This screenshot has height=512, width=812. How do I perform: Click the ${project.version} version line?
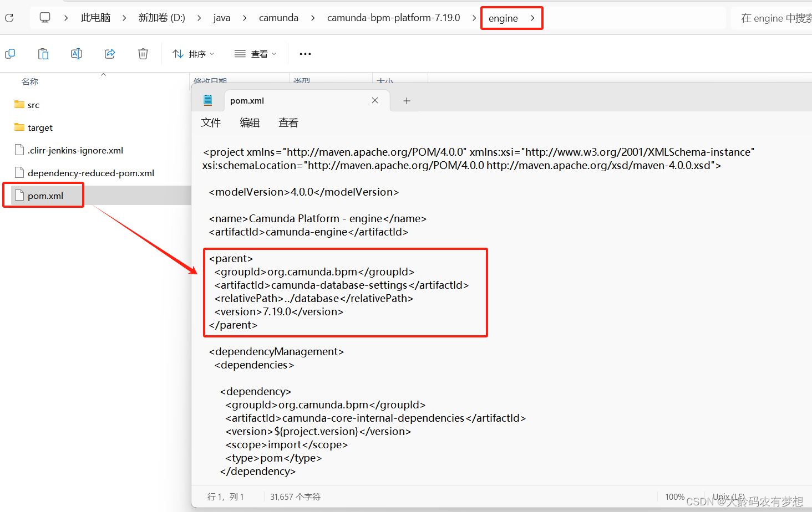(x=318, y=431)
